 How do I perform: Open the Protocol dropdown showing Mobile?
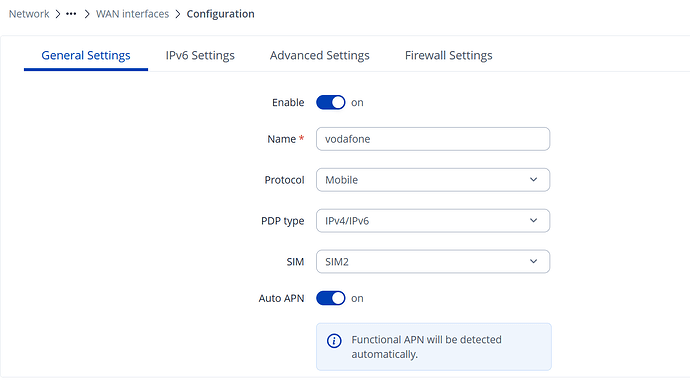point(433,180)
